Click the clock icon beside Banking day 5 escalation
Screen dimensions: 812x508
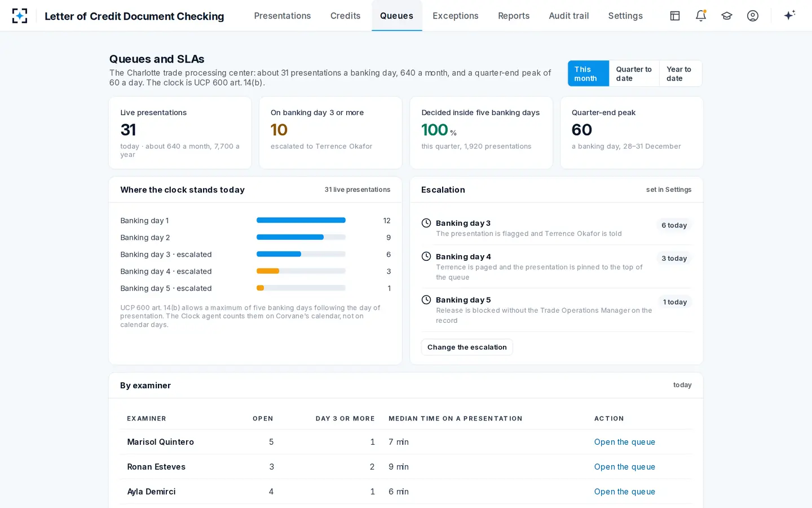(426, 300)
